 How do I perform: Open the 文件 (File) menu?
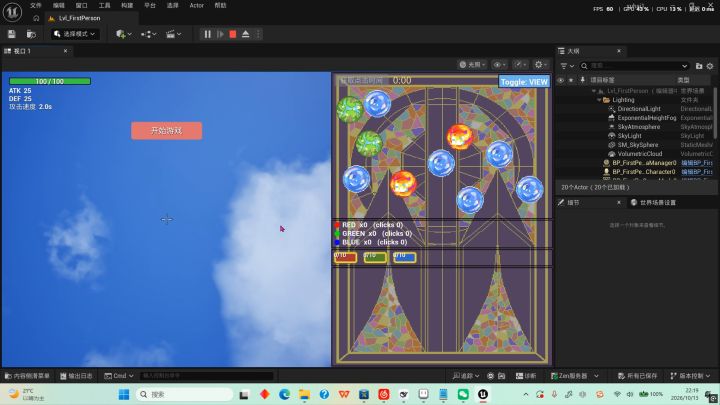[35, 6]
